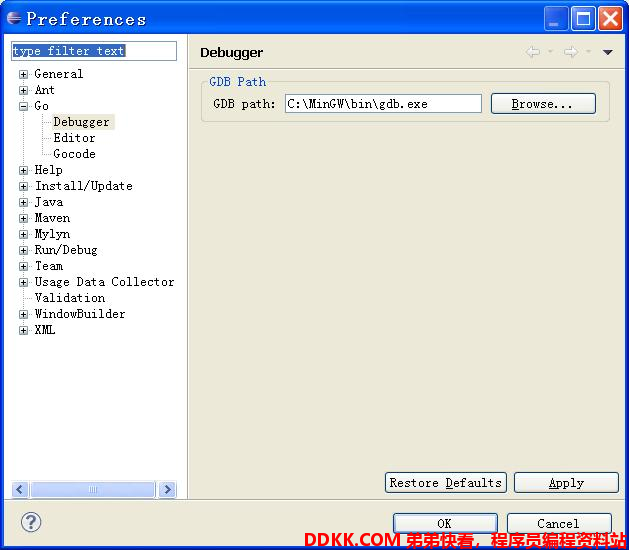Select the Mylyn label in the tree
The height and width of the screenshot is (550, 629).
pyautogui.click(x=52, y=234)
